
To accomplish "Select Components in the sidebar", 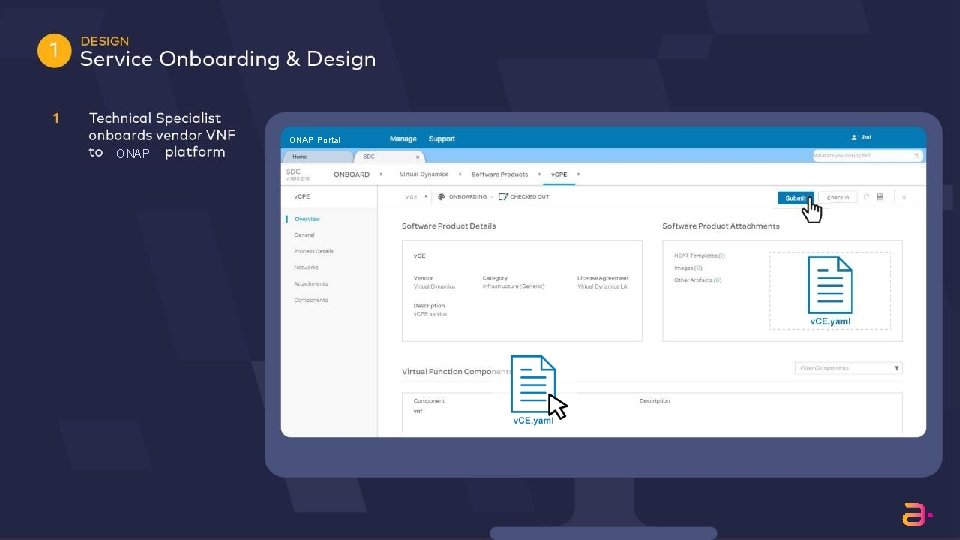I will click(x=311, y=300).
